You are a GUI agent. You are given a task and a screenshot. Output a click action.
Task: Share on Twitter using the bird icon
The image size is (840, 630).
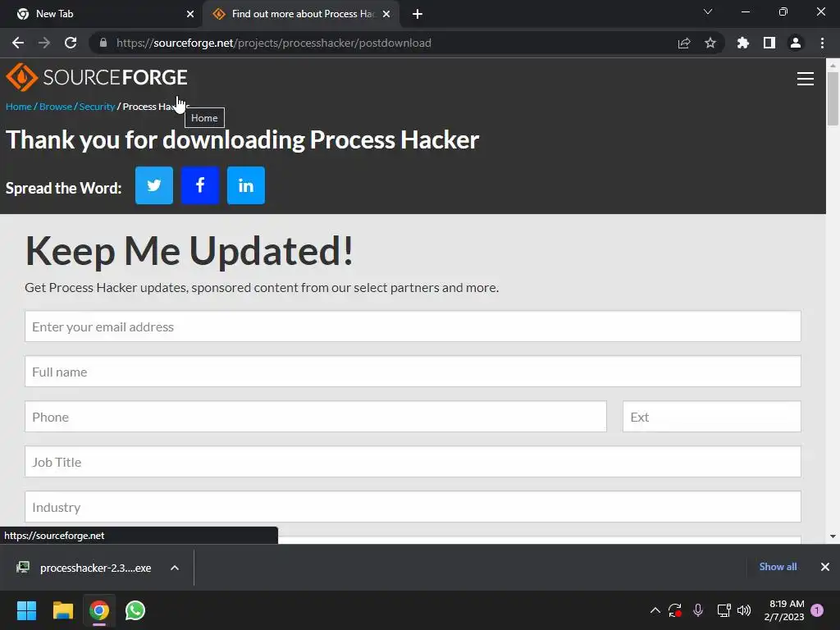153,185
